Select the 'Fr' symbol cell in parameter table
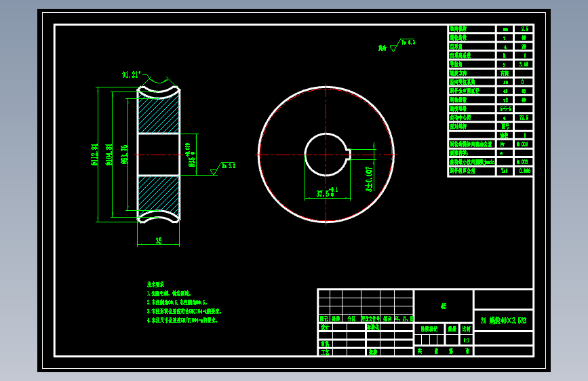 (505, 144)
